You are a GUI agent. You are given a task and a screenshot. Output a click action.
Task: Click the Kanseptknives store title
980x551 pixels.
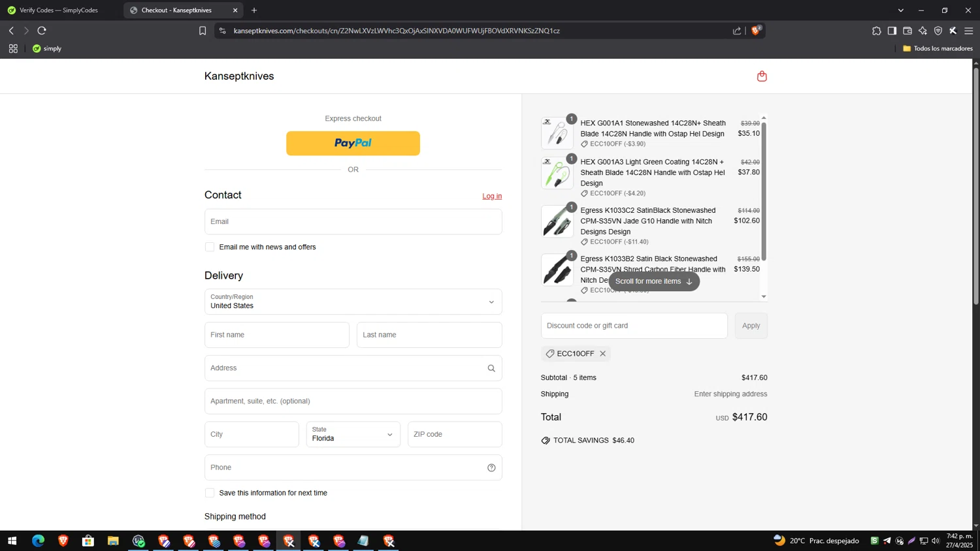(x=239, y=76)
